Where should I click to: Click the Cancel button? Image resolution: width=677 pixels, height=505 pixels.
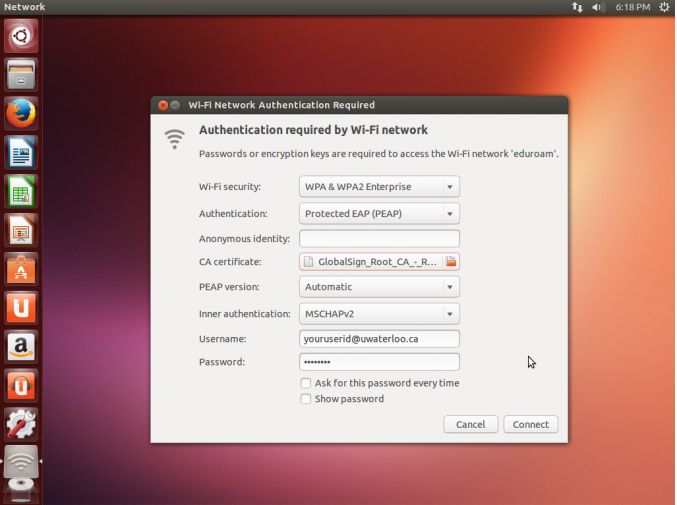tap(471, 424)
